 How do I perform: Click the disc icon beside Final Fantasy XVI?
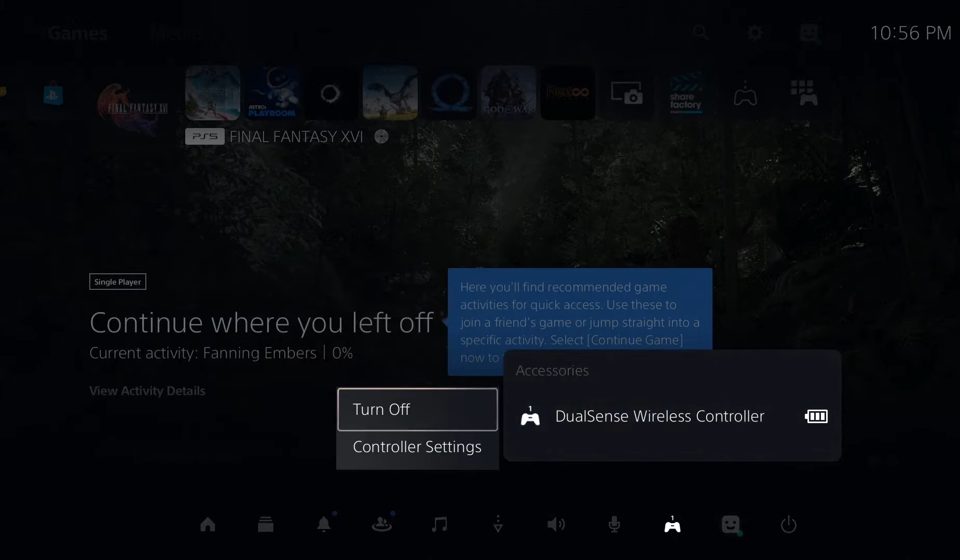point(381,137)
